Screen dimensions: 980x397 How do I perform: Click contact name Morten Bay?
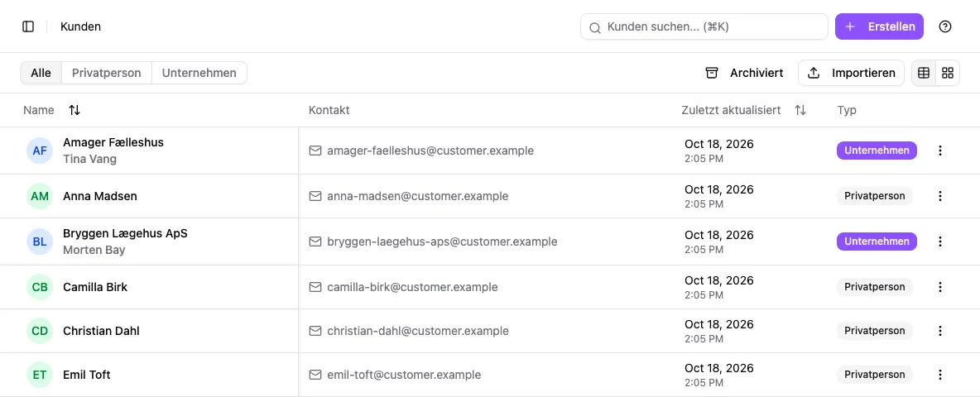pyautogui.click(x=94, y=251)
